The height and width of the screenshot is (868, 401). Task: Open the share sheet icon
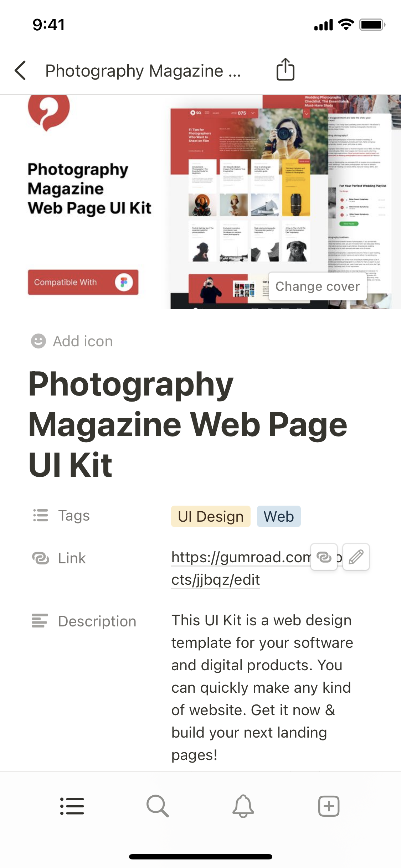(x=286, y=69)
